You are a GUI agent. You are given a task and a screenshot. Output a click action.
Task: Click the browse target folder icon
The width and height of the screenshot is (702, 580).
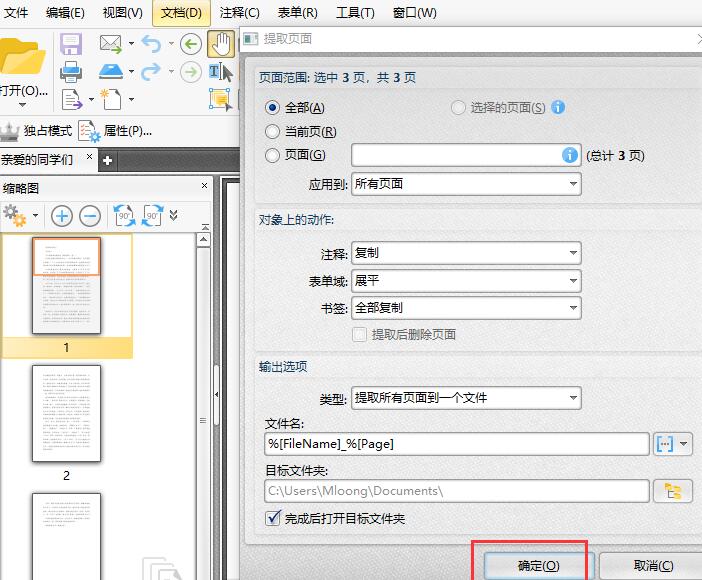pyautogui.click(x=673, y=491)
